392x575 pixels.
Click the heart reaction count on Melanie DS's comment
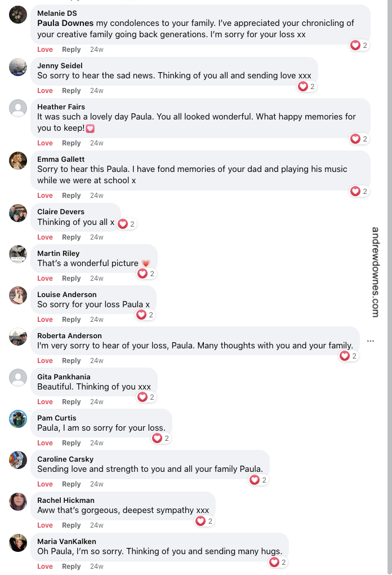coord(359,45)
